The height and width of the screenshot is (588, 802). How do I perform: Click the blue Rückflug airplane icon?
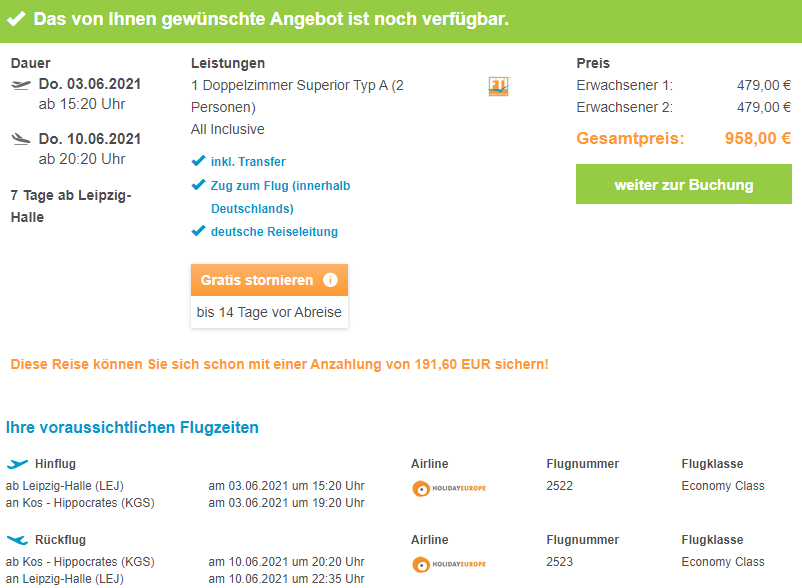(x=17, y=540)
